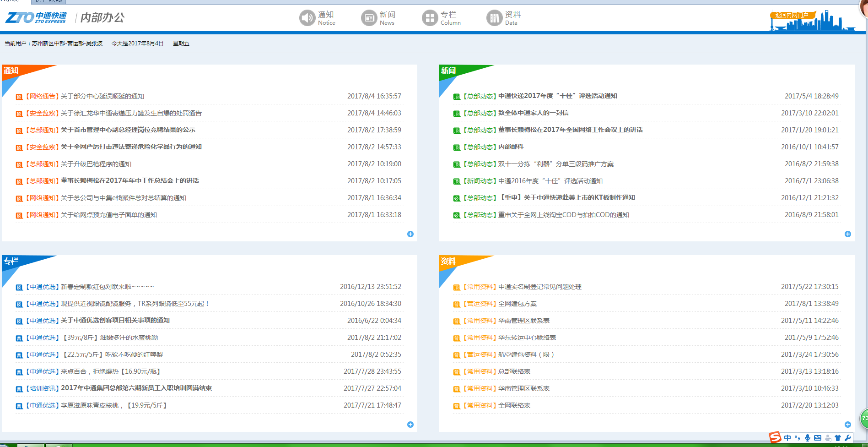Open Sogou skin shirt icon
868x447 pixels.
[x=838, y=438]
